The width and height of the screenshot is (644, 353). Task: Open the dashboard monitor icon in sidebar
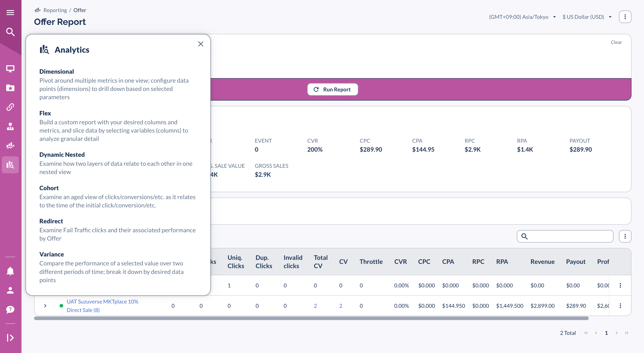pos(10,69)
